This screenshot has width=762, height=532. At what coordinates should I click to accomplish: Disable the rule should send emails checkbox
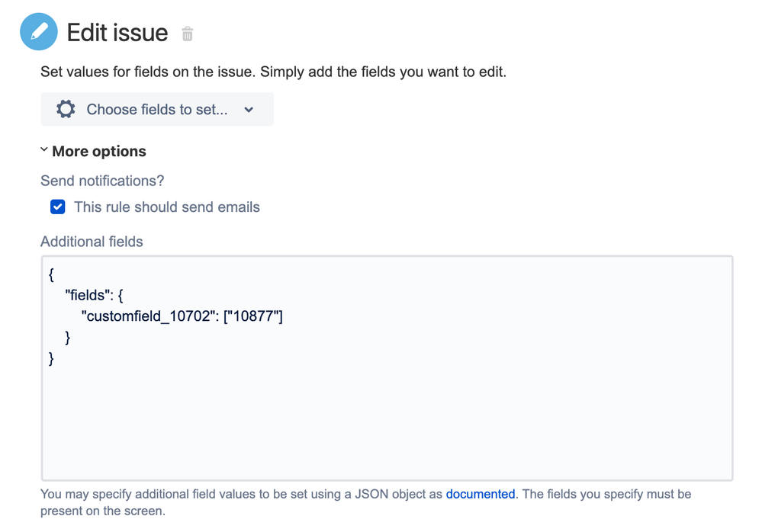[57, 207]
